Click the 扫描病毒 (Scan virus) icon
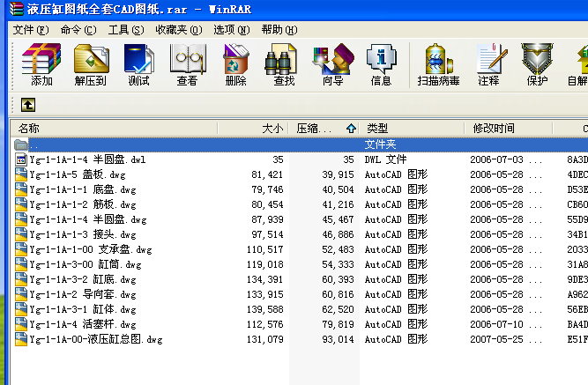Screen dimensions: 588x385 (x=438, y=58)
